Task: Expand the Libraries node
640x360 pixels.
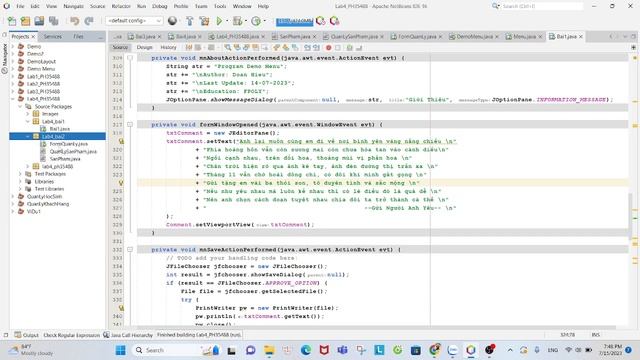Action: (20, 181)
